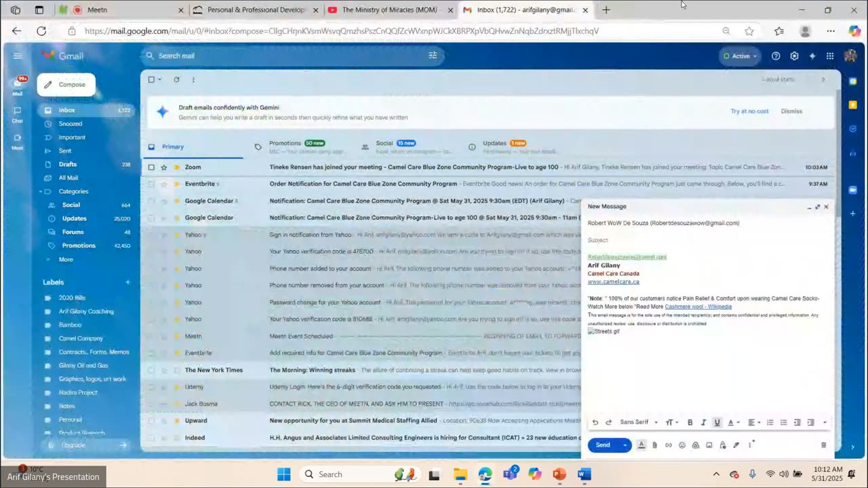Open the select-all dropdown arrow
This screenshot has height=488, width=868.
160,79
